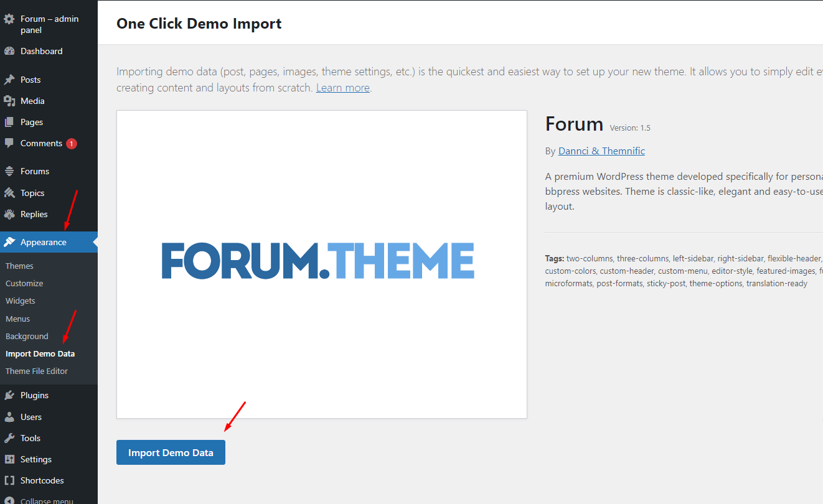Screen dimensions: 823x504
Task: Go to Widgets under Appearance
Action: 21,301
